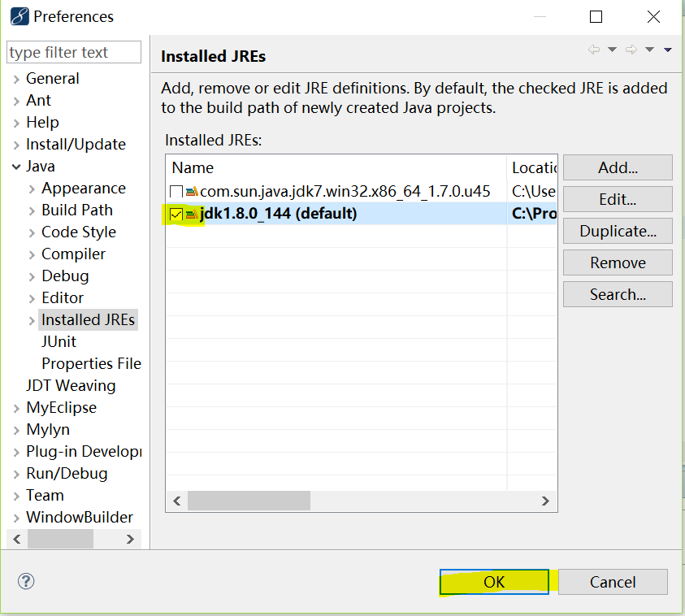The image size is (685, 616).
Task: Click the MyEclipse Preferences window icon
Action: [x=20, y=16]
